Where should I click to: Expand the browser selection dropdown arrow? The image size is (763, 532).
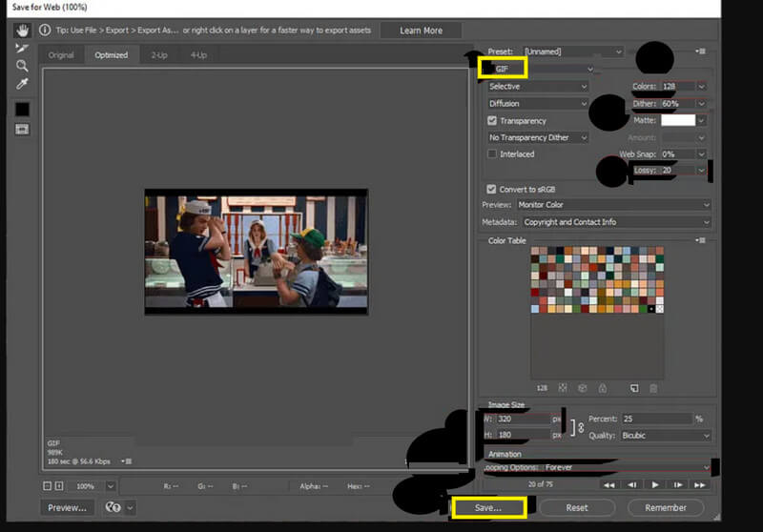pos(130,507)
